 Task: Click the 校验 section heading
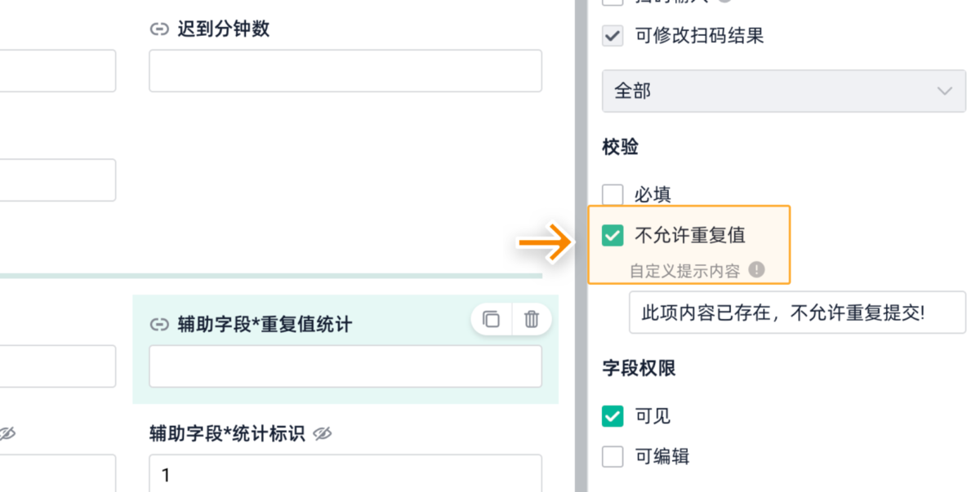[x=620, y=148]
